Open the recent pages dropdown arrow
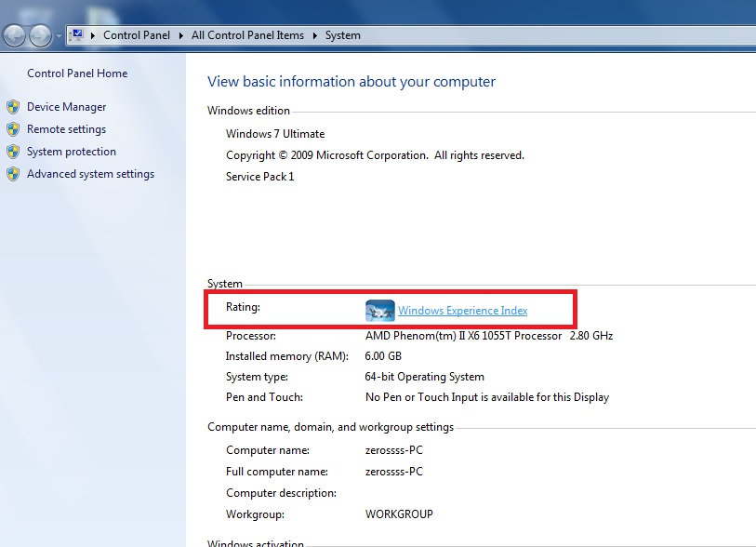 click(59, 35)
